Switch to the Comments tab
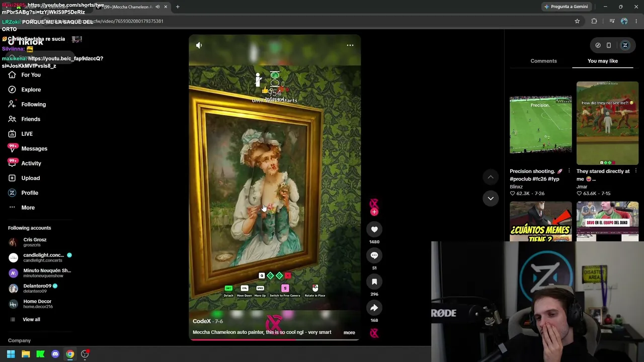This screenshot has width=644, height=362. [543, 61]
